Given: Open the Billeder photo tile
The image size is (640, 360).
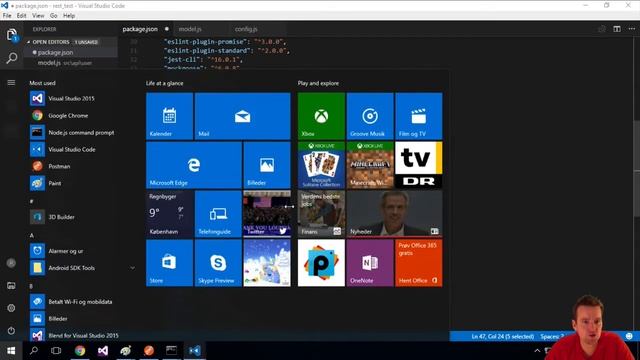Looking at the screenshot, I should click(x=267, y=165).
